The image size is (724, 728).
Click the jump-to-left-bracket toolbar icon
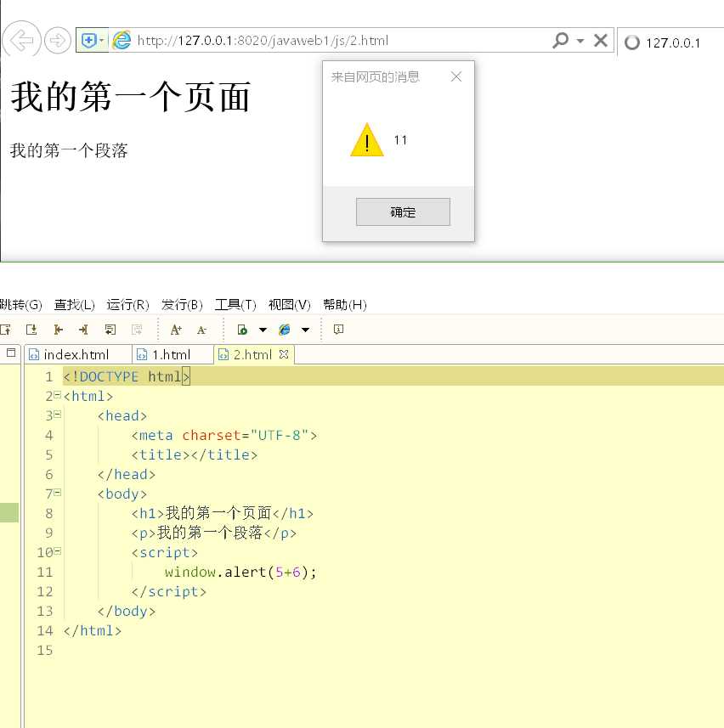(x=58, y=330)
